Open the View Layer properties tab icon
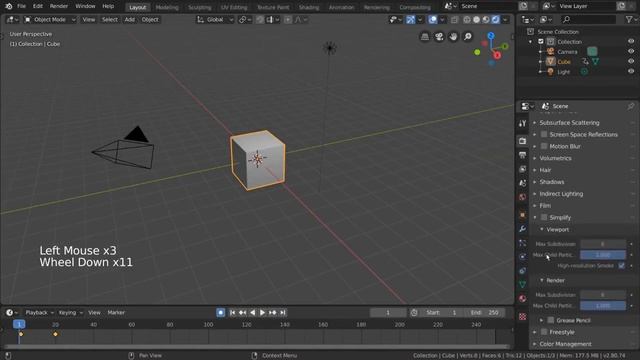The image size is (640, 360). click(x=522, y=169)
